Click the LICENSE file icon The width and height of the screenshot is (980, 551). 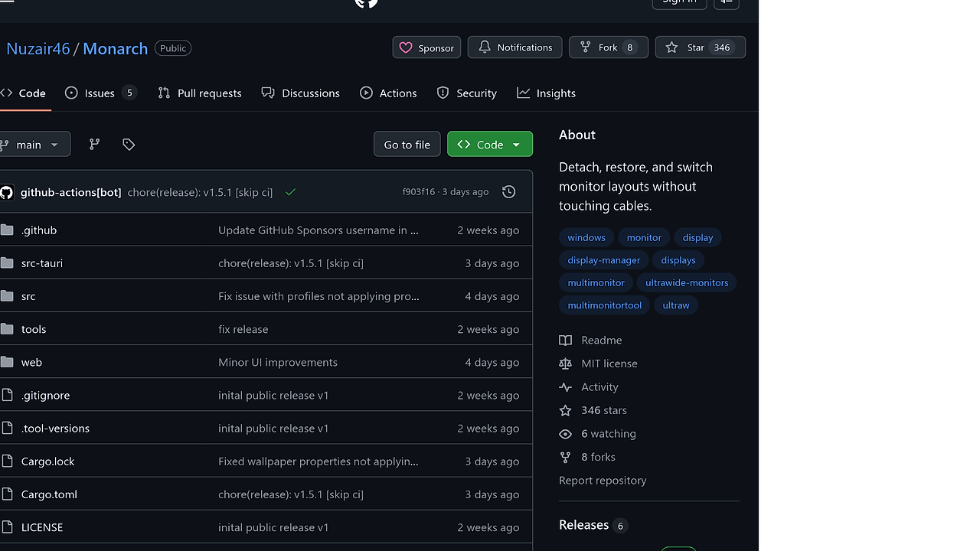point(7,527)
